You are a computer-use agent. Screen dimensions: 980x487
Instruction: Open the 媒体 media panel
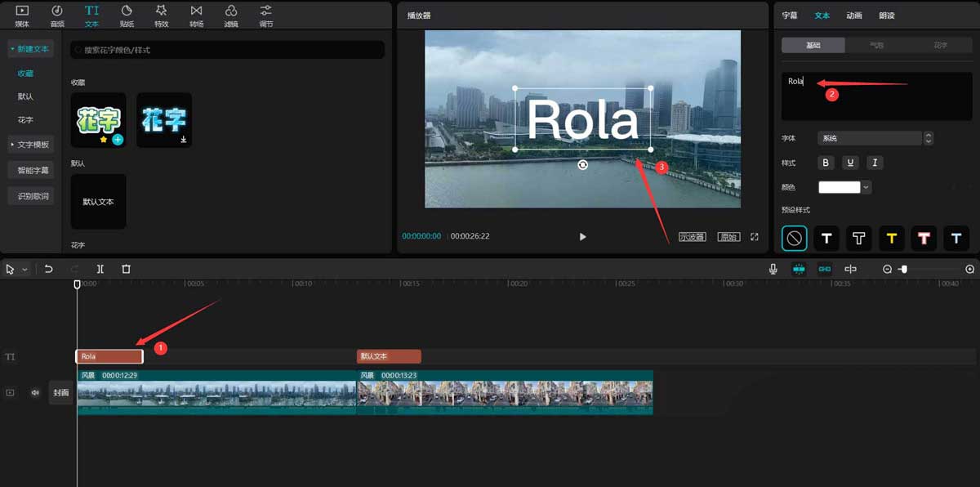21,15
